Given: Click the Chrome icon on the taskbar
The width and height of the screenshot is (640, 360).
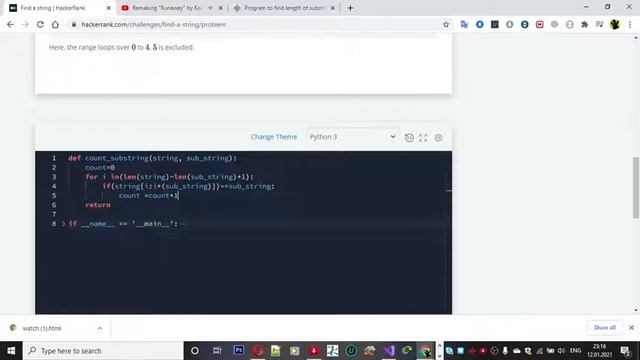Looking at the screenshot, I should pyautogui.click(x=425, y=351).
